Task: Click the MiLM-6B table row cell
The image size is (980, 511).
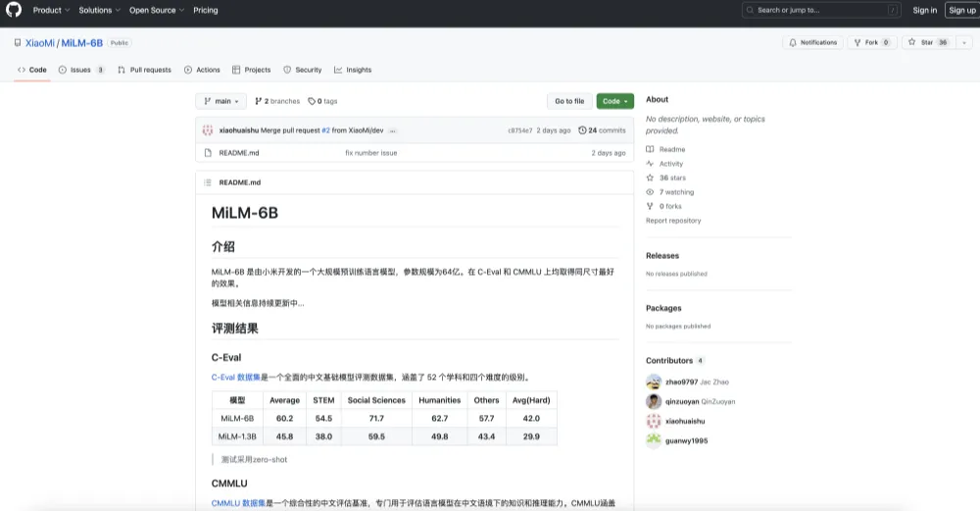Action: (237, 419)
